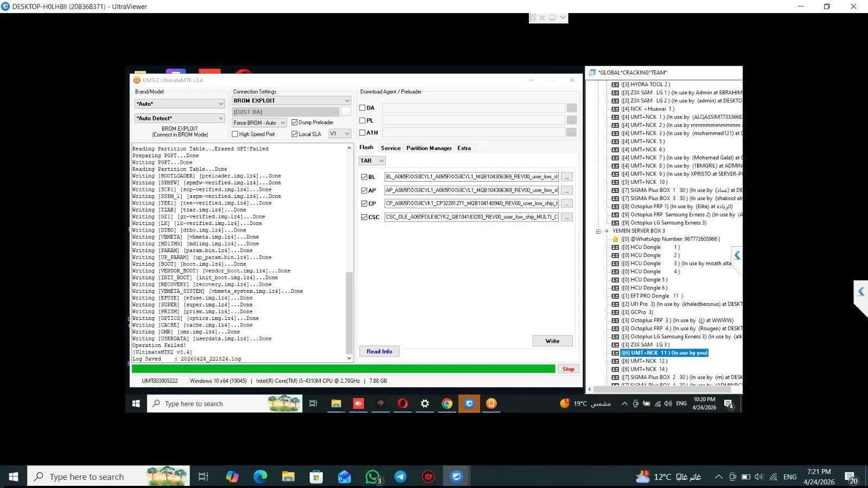Launch Telegram from local taskbar

[400, 477]
